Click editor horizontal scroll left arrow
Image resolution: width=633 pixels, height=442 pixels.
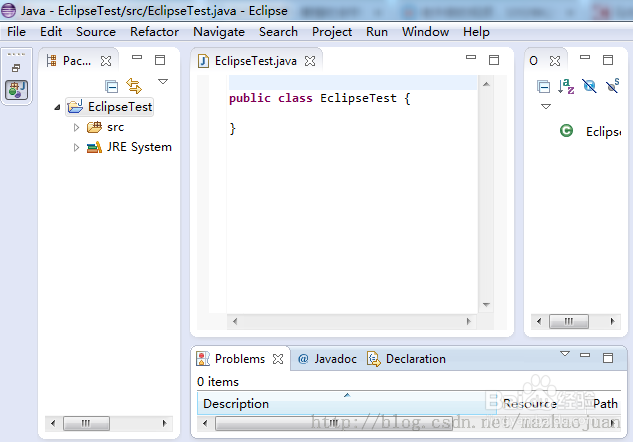235,321
